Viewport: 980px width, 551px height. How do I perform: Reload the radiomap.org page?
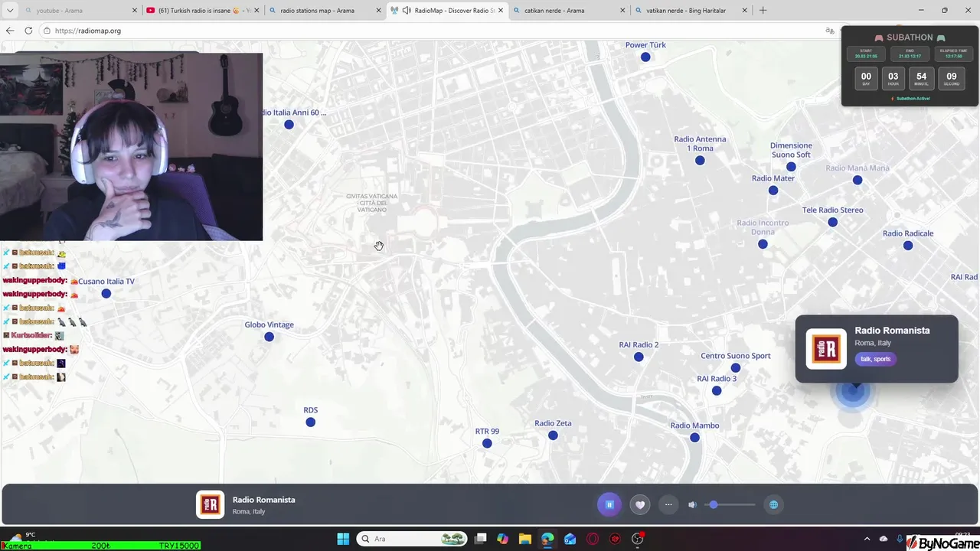click(x=28, y=31)
